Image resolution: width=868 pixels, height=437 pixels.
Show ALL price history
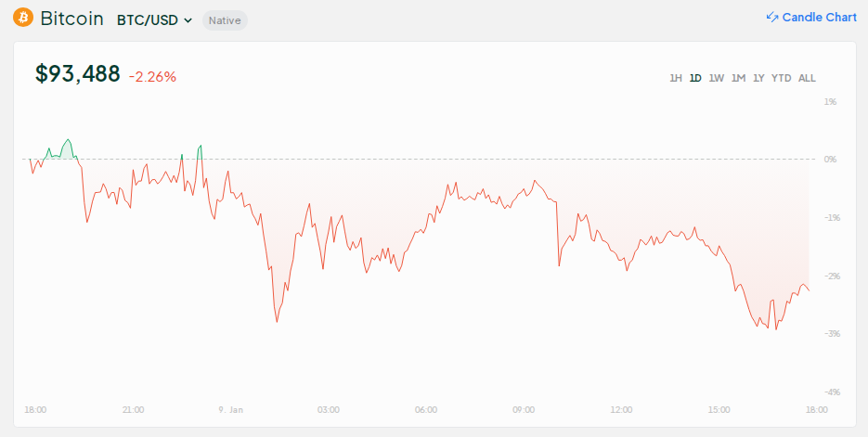[x=807, y=78]
